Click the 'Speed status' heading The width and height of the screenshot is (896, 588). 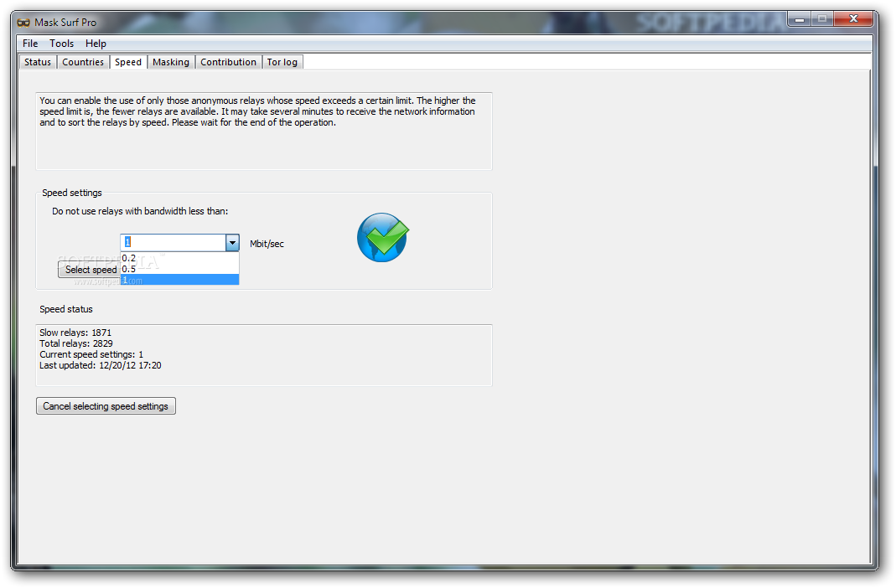pos(65,309)
